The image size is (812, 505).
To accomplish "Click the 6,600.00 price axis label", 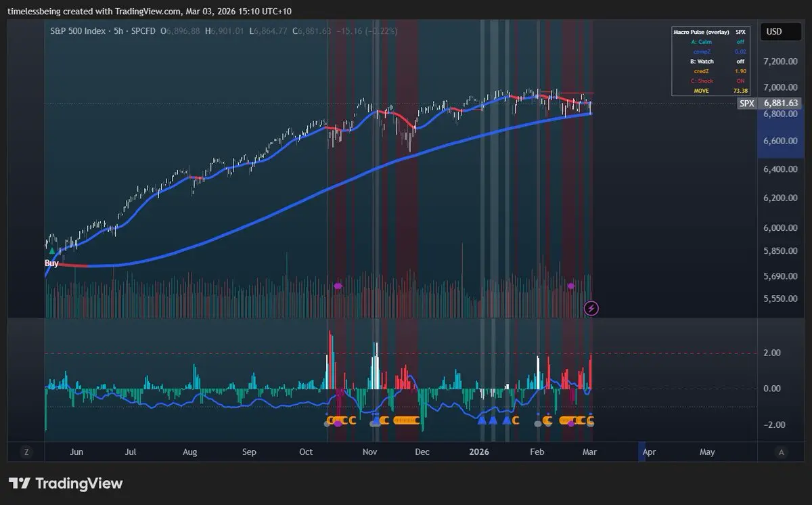I will tap(780, 141).
